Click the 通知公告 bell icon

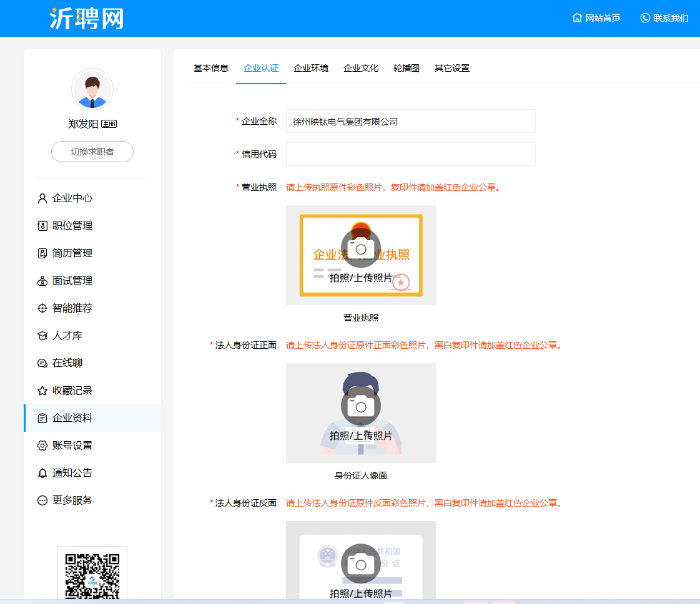(42, 473)
